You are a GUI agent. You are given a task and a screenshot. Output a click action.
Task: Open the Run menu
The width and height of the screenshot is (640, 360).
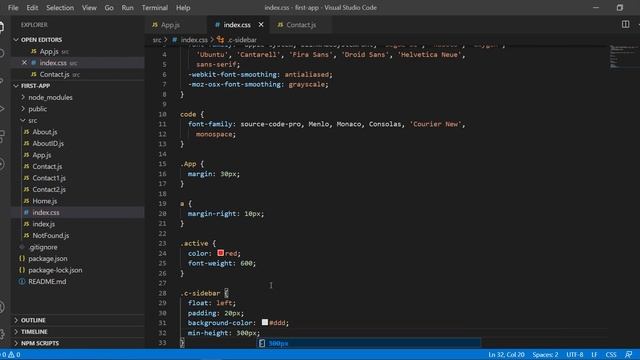127,8
